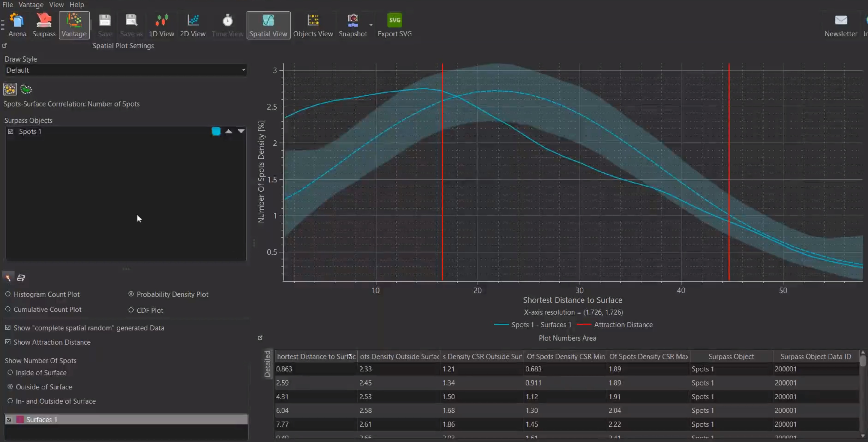The image size is (868, 442).
Task: Select Histogram Count Plot option
Action: [8, 294]
